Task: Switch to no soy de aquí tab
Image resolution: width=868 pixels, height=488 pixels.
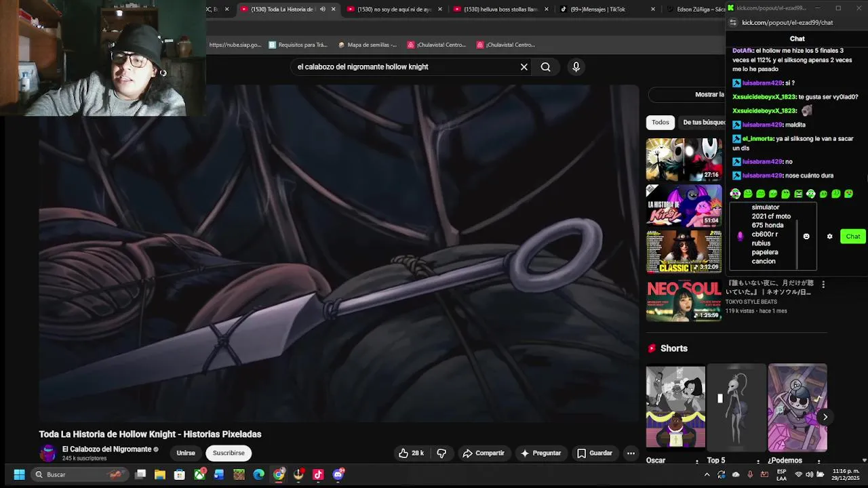Action: coord(395,9)
